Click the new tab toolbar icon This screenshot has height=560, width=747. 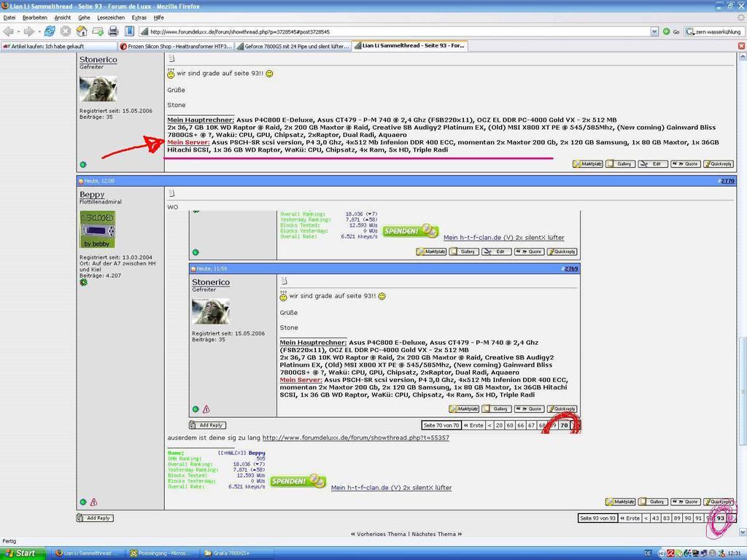(98, 31)
